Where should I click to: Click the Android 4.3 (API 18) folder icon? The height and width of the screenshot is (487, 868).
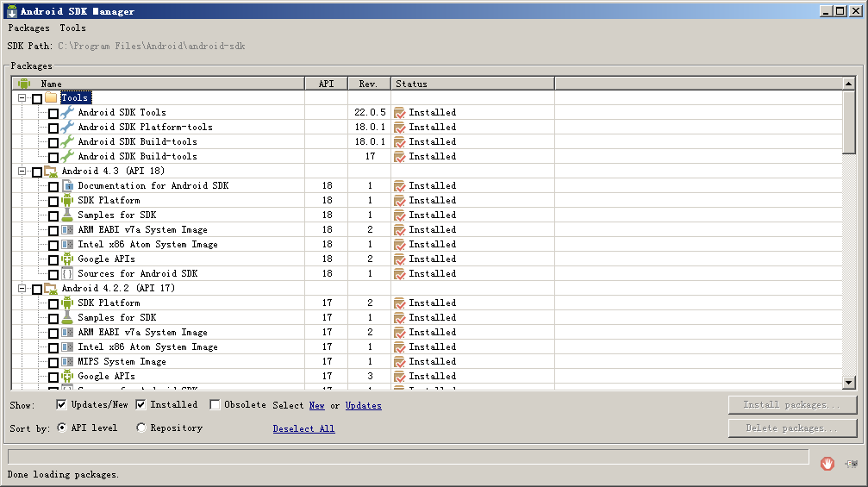pos(51,172)
